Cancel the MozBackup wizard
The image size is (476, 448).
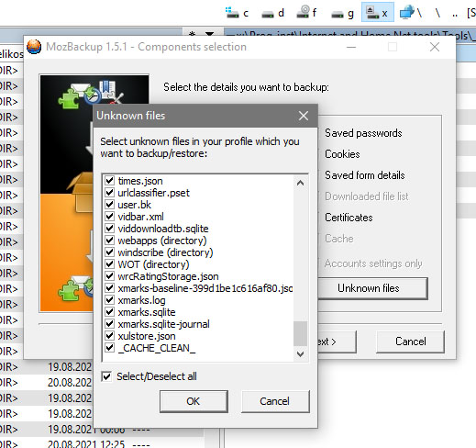click(x=410, y=342)
